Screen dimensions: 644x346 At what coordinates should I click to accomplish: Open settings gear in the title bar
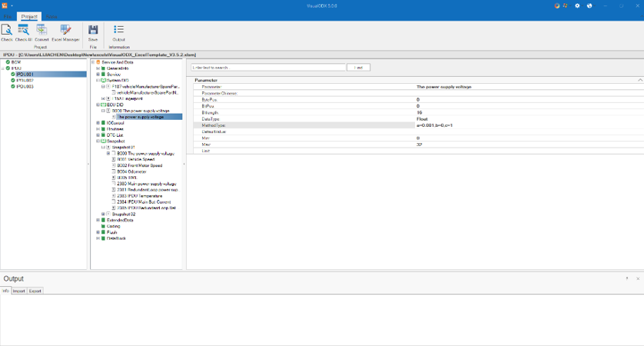(577, 5)
